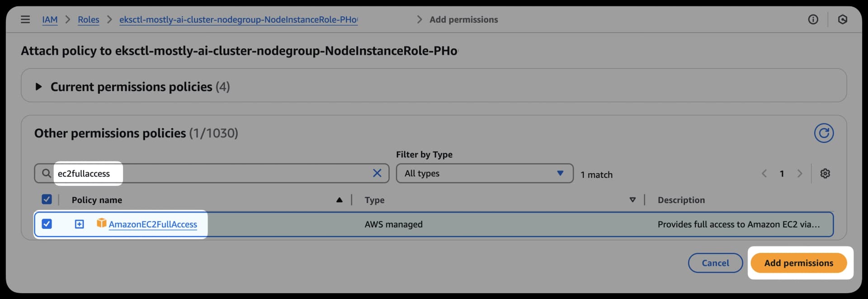Go to previous results page
The image size is (868, 299).
(x=764, y=174)
